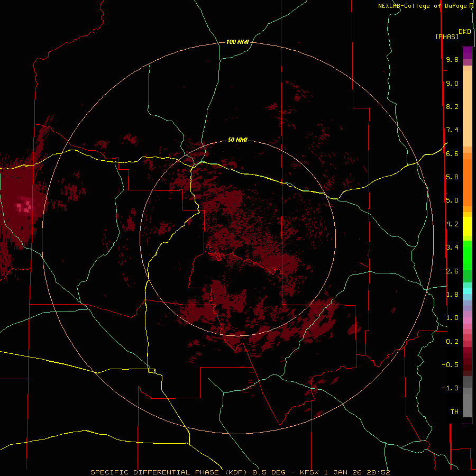Image resolution: width=476 pixels, height=476 pixels.
Task: Click the 9.8 value on the color scale
Action: (x=452, y=59)
